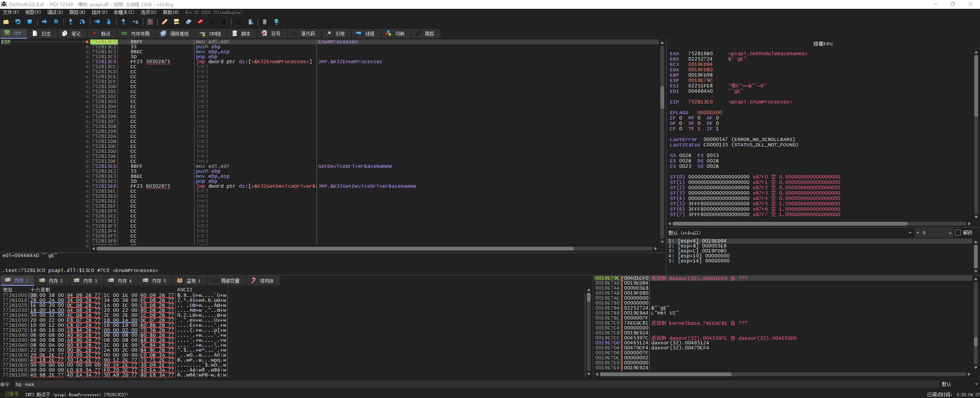Toggle breakpoint dot at address 752813C6
This screenshot has width=980, height=398.
point(87,62)
